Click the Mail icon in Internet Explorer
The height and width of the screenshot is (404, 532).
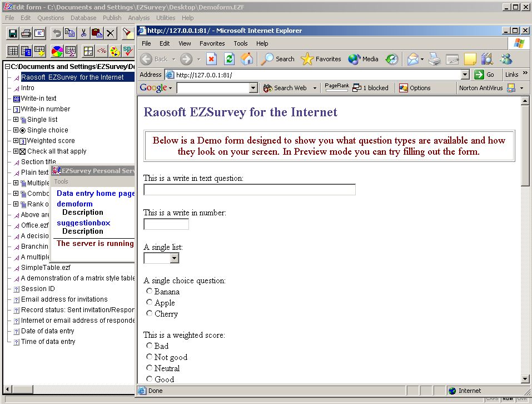click(413, 59)
